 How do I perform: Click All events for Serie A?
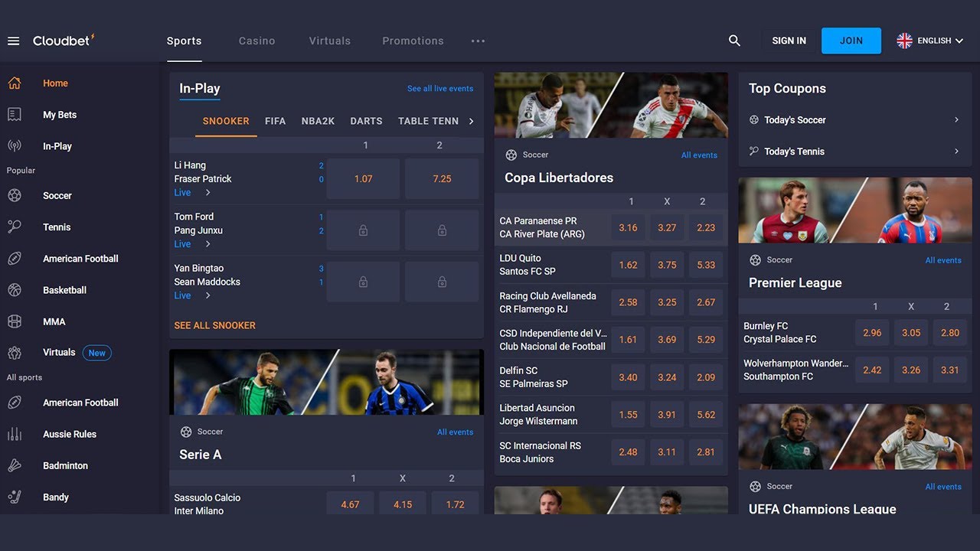pos(455,432)
